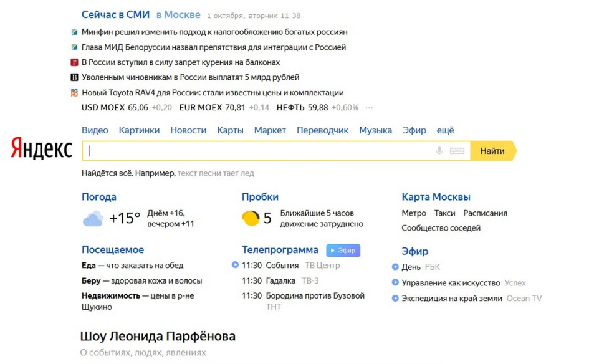Image resolution: width=589 pixels, height=364 pixels.
Task: Open the Эфир section heading
Action: (414, 251)
